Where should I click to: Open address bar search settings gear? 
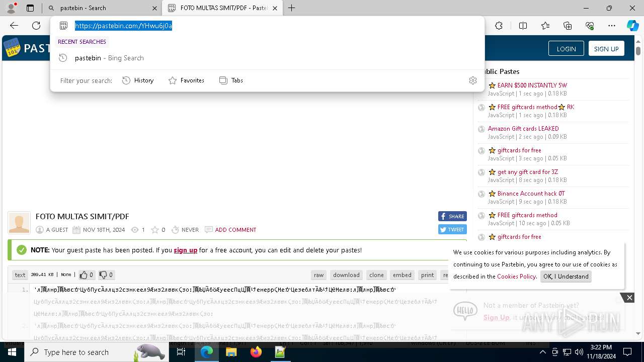473,80
